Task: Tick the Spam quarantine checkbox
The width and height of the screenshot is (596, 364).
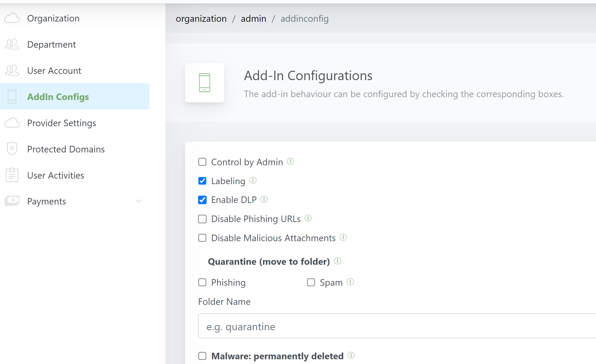Action: (x=311, y=282)
